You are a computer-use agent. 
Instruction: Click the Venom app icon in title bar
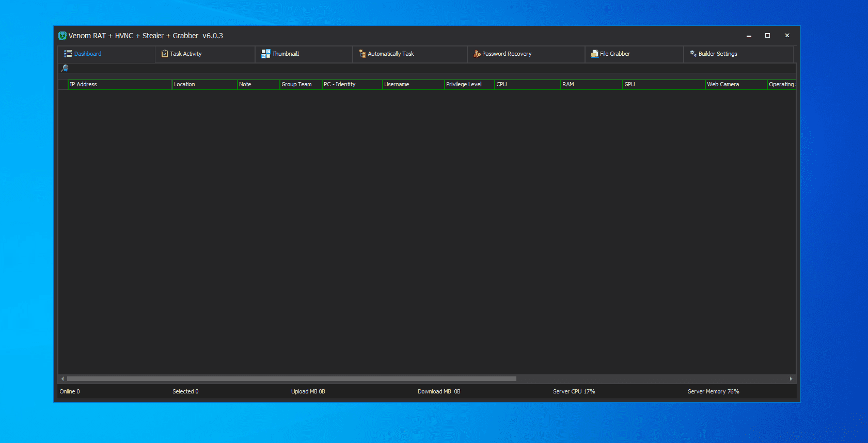tap(62, 36)
